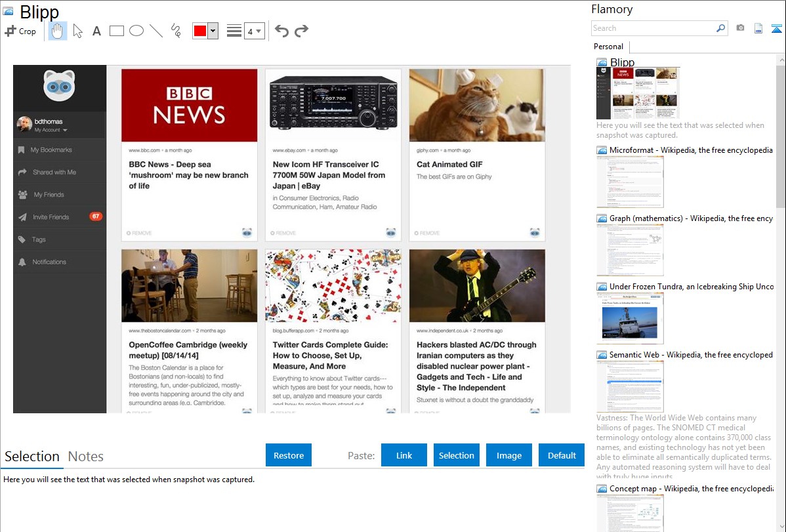Click the Restore button
The image size is (786, 532).
click(289, 455)
